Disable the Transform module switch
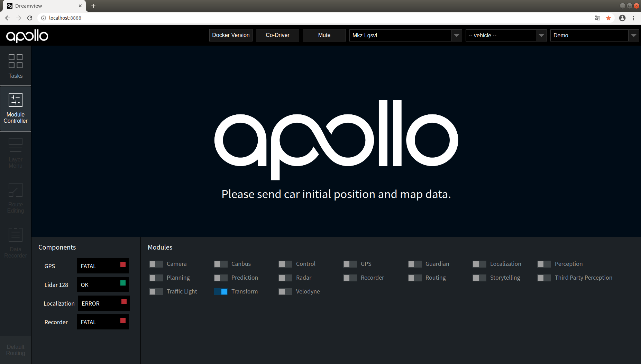 click(x=221, y=292)
